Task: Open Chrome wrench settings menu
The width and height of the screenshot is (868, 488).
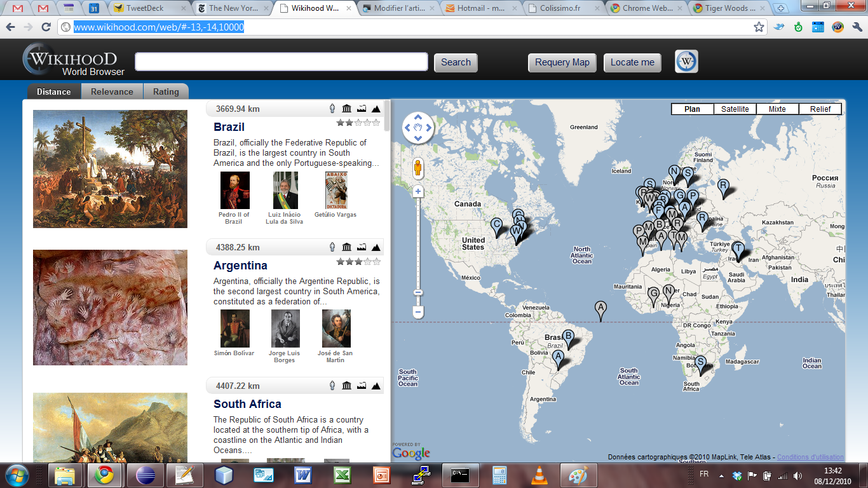Action: (857, 27)
